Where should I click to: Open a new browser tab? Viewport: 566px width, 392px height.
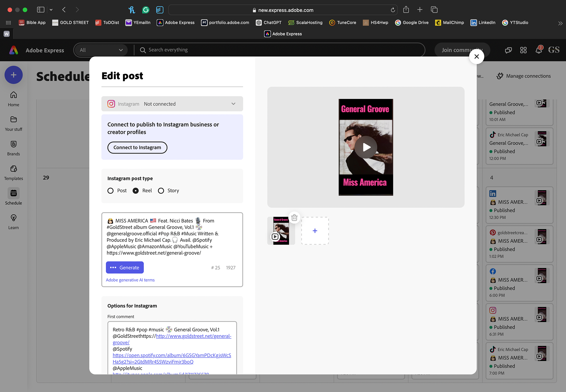tap(420, 10)
